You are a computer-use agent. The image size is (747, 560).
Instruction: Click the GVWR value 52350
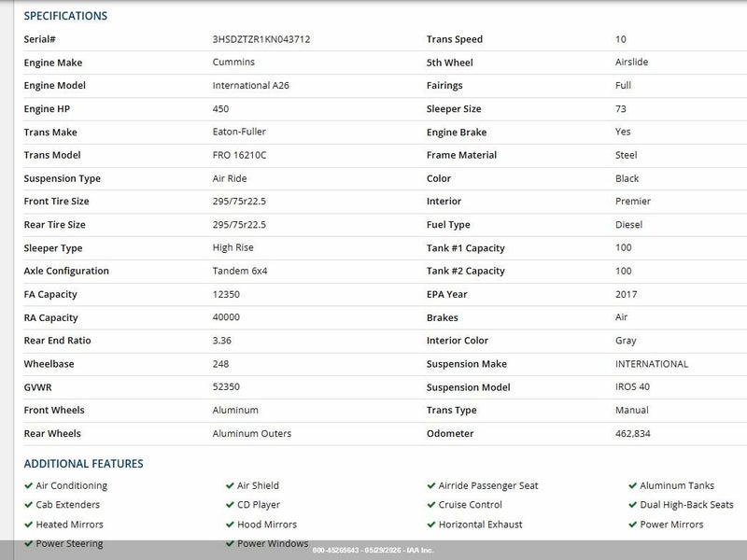226,386
